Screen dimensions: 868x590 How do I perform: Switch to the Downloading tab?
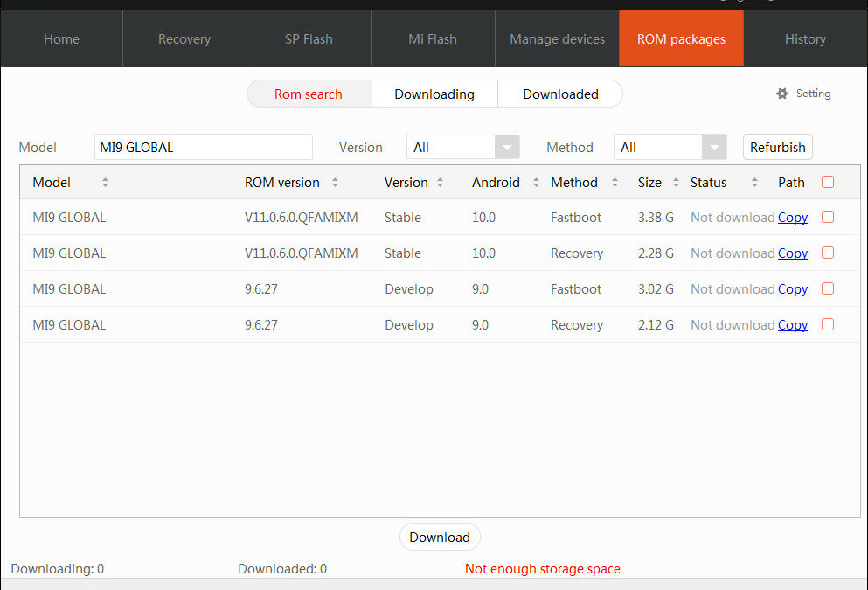(434, 94)
